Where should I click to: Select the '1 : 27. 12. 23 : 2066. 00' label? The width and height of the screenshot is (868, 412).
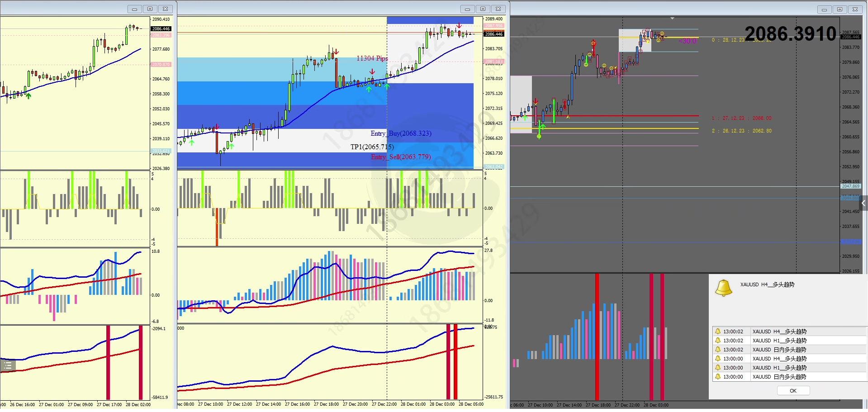pos(742,118)
